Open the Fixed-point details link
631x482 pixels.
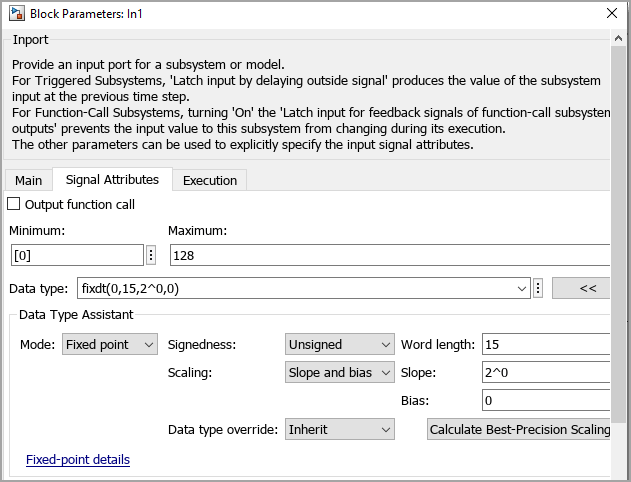point(78,459)
